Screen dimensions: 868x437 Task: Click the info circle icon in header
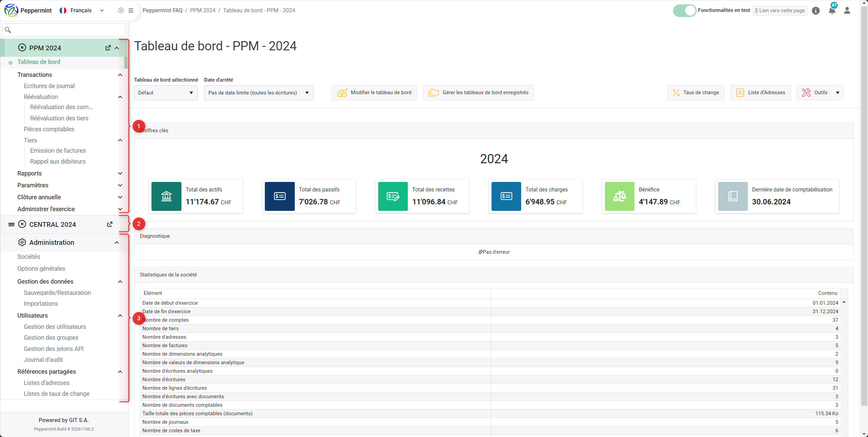(x=816, y=11)
